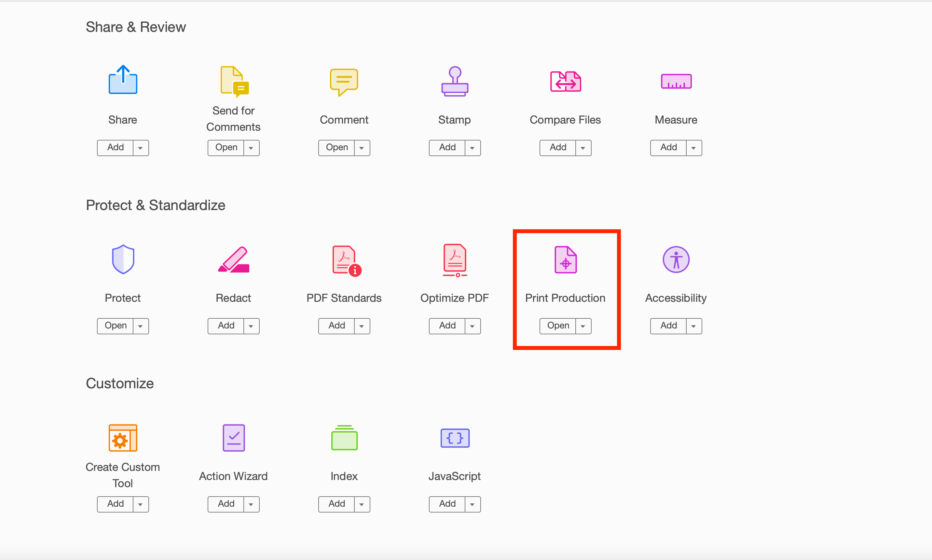Add the Optimize PDF tool
The width and height of the screenshot is (932, 560).
pos(447,326)
